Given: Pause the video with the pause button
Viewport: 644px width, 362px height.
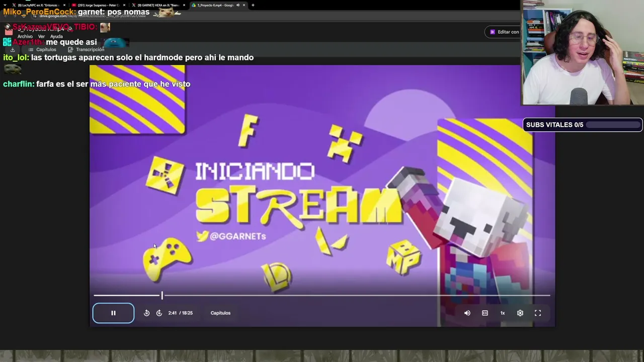Looking at the screenshot, I should point(113,313).
